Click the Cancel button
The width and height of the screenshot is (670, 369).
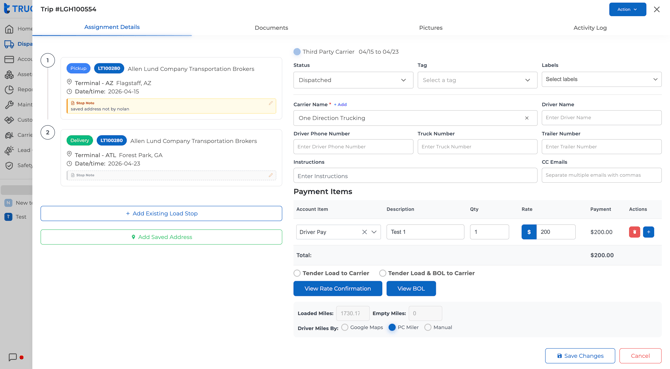(x=640, y=356)
